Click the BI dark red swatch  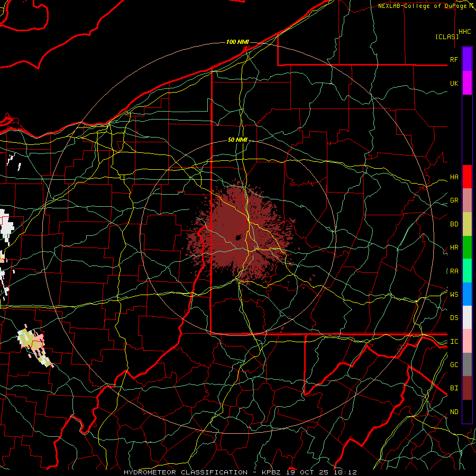point(467,388)
